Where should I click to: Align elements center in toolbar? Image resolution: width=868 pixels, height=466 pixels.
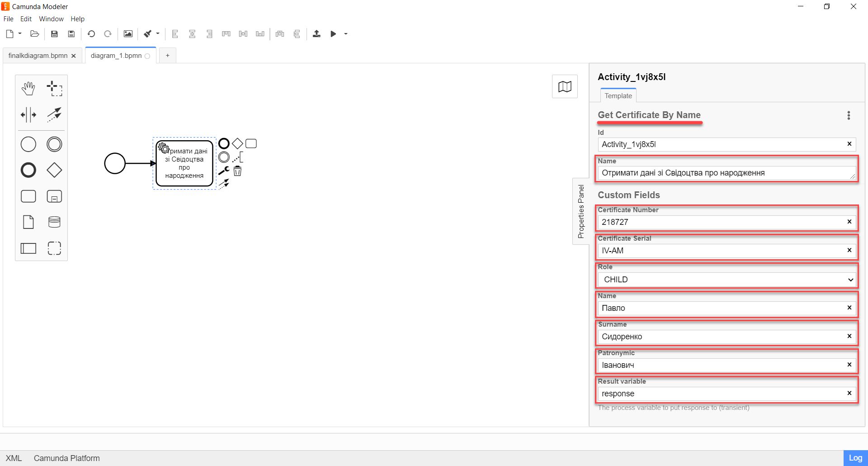pos(192,33)
